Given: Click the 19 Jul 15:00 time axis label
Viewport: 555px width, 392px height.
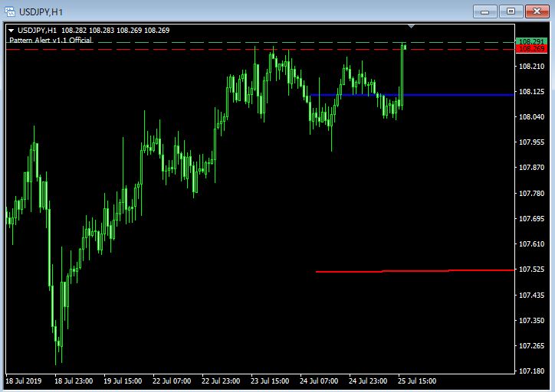Looking at the screenshot, I should coord(123,381).
